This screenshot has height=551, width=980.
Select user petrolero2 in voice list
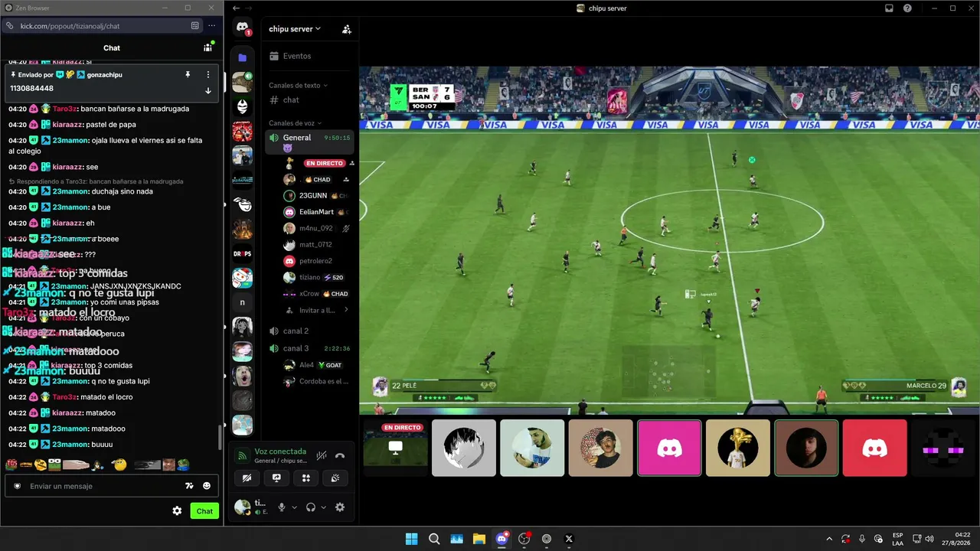tap(315, 261)
